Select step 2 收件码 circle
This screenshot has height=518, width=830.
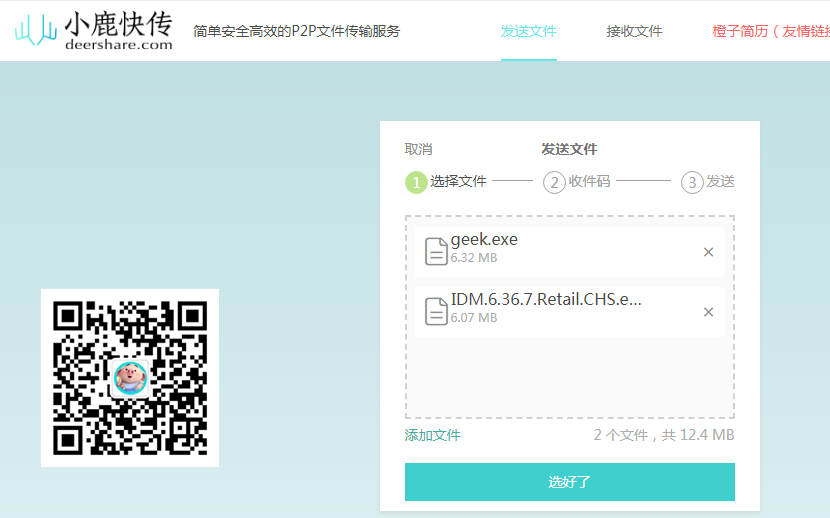554,183
